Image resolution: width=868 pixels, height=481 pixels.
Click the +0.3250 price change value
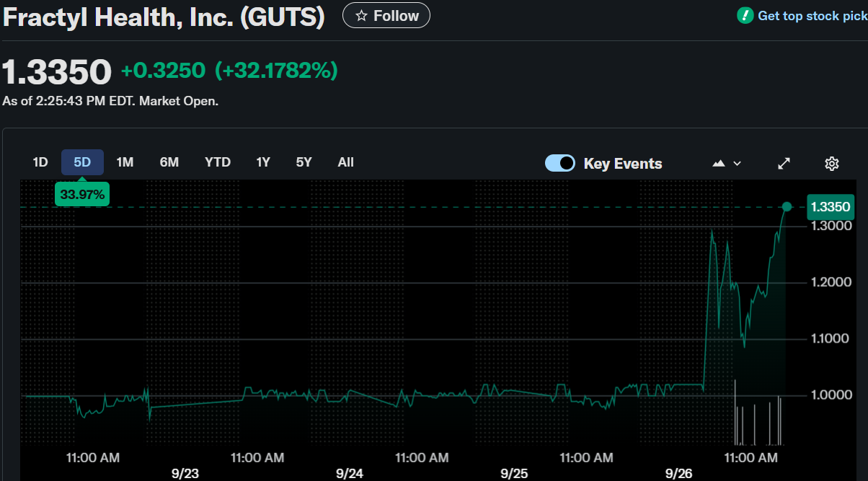[x=163, y=71]
